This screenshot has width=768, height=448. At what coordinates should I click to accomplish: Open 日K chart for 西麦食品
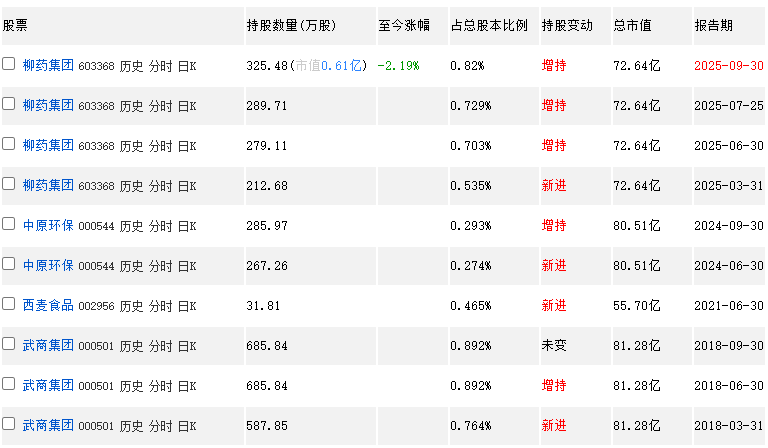tap(187, 306)
